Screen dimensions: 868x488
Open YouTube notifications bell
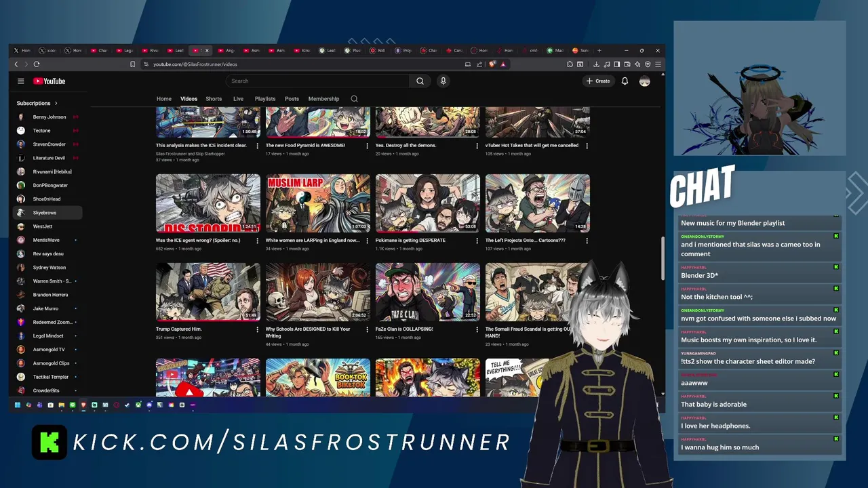(x=625, y=81)
